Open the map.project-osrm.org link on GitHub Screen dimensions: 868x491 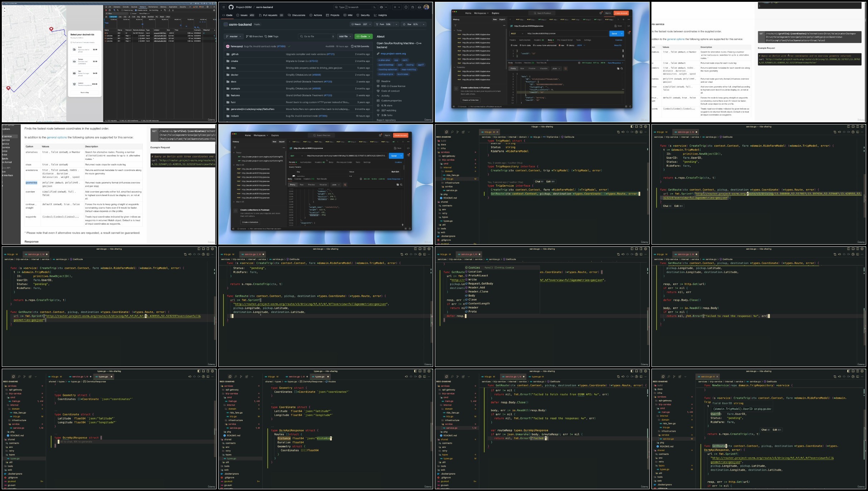[x=393, y=54]
